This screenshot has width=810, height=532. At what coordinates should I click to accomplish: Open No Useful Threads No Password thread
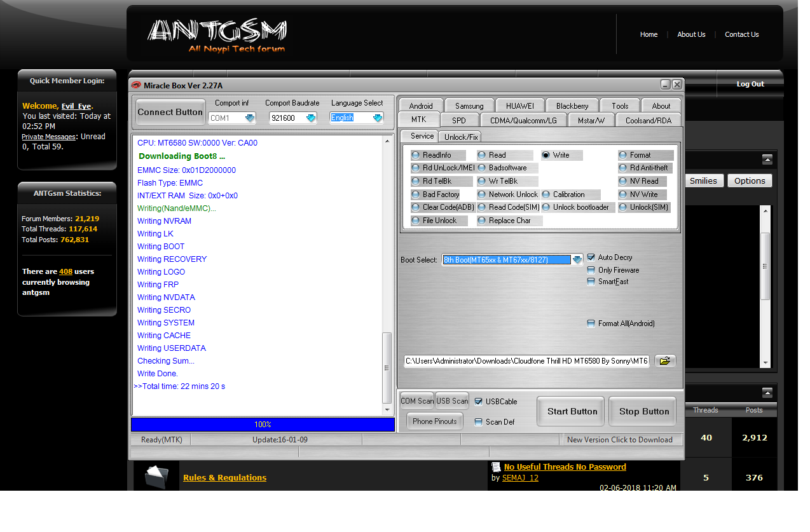click(x=565, y=467)
